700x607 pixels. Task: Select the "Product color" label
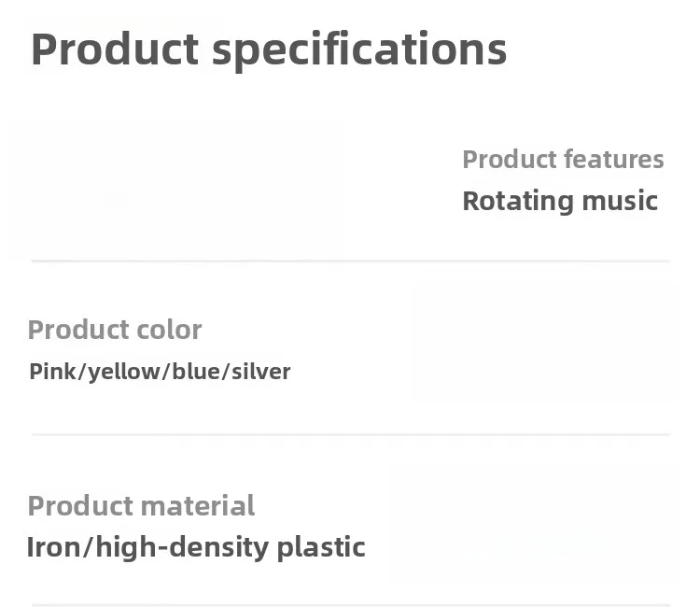point(114,330)
